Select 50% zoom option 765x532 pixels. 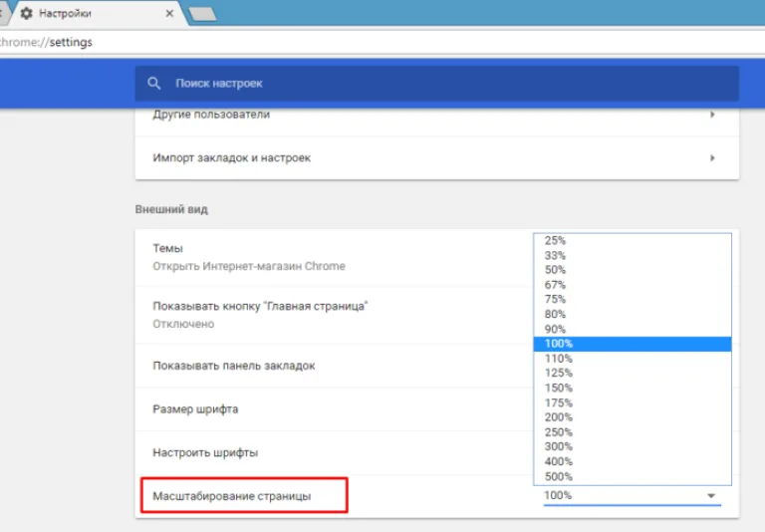pyautogui.click(x=633, y=270)
